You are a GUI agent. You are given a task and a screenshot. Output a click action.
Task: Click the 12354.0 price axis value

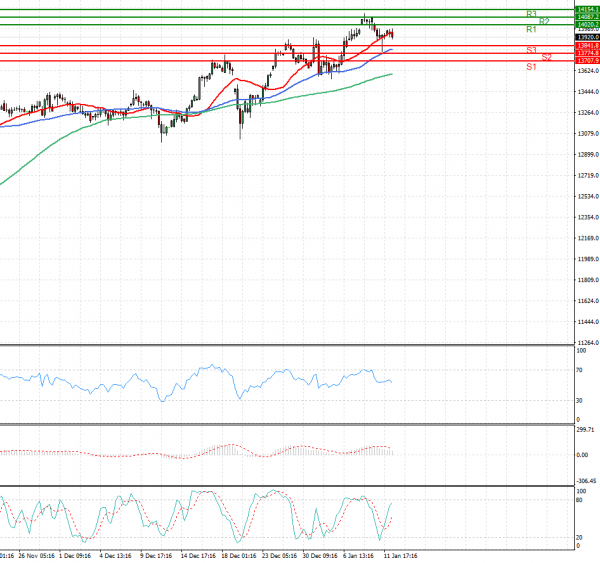click(588, 217)
